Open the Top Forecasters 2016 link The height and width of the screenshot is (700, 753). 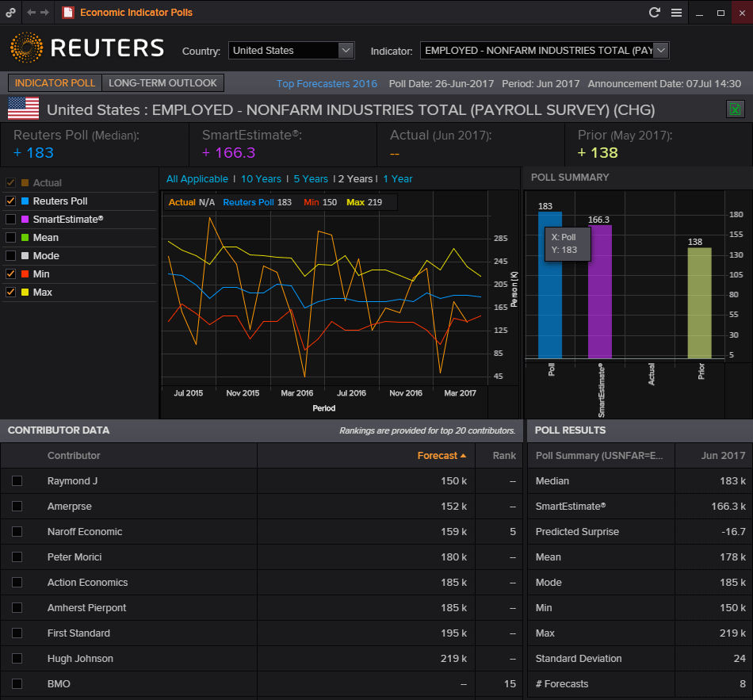click(x=327, y=83)
